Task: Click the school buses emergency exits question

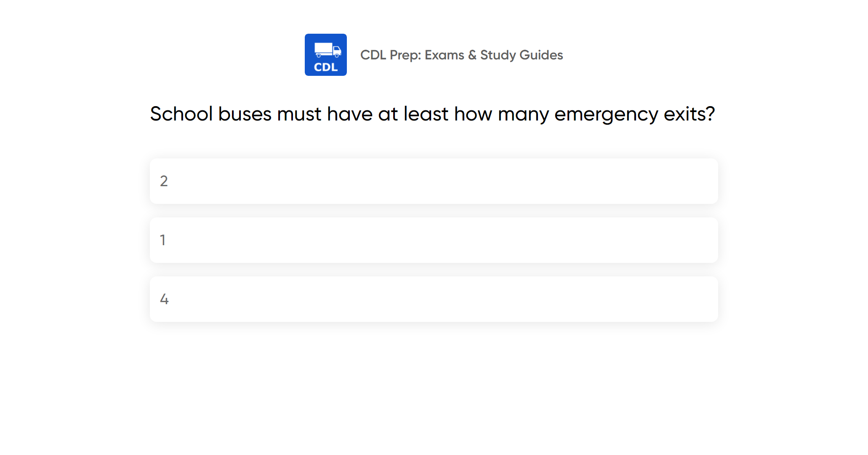Action: pyautogui.click(x=432, y=114)
